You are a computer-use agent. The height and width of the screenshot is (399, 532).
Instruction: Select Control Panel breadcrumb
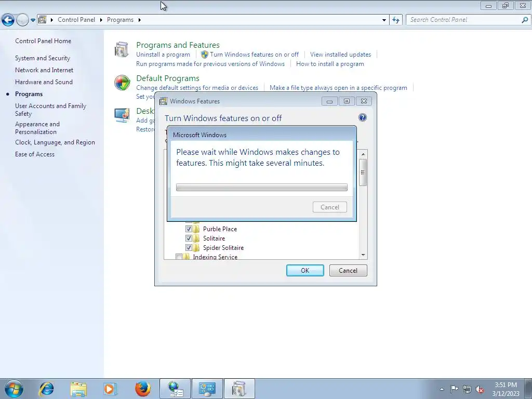tap(76, 20)
